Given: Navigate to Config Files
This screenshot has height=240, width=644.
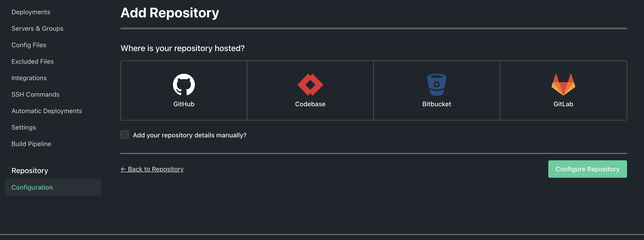Looking at the screenshot, I should [x=29, y=45].
